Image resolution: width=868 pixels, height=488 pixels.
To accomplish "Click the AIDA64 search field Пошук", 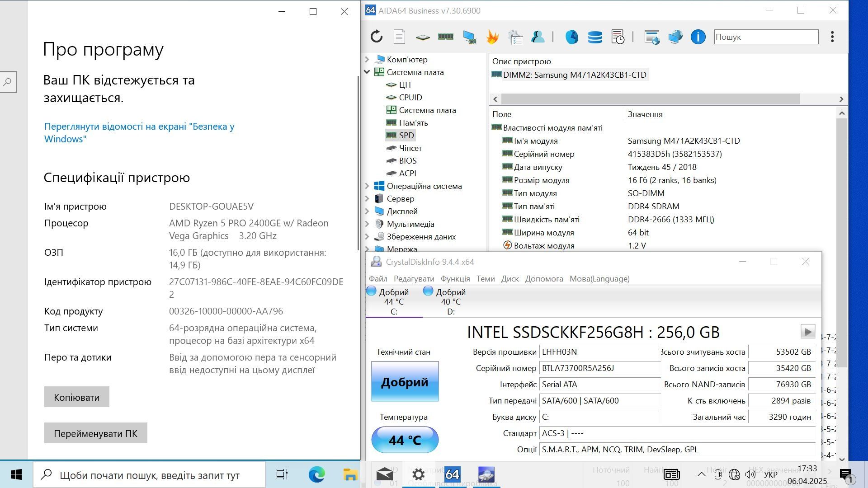I will (x=766, y=37).
